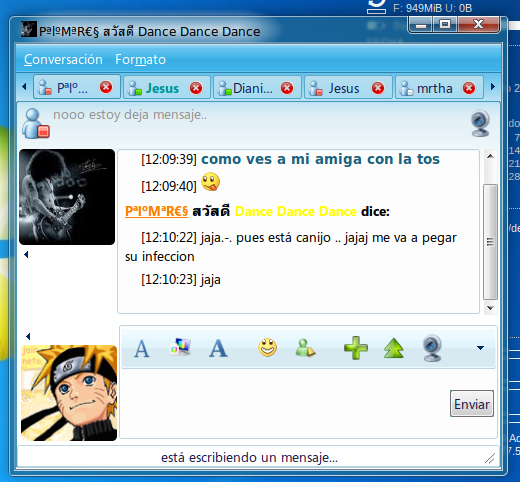Open the emoticon smiley picker
The width and height of the screenshot is (520, 482).
pos(267,347)
